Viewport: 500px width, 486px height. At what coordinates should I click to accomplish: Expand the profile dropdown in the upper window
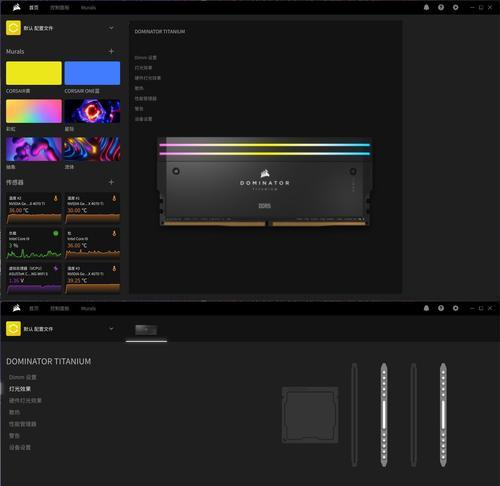pos(111,28)
